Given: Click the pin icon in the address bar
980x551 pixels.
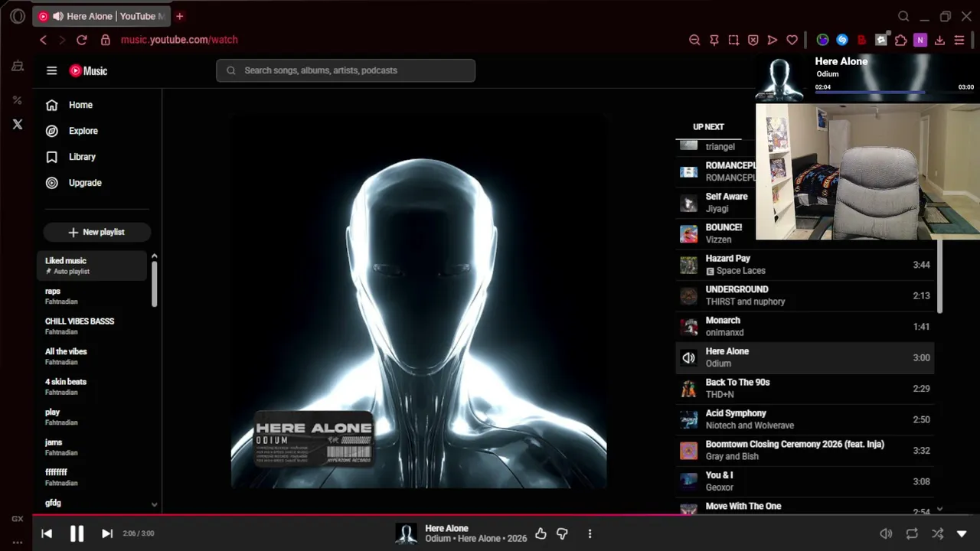Looking at the screenshot, I should [714, 40].
